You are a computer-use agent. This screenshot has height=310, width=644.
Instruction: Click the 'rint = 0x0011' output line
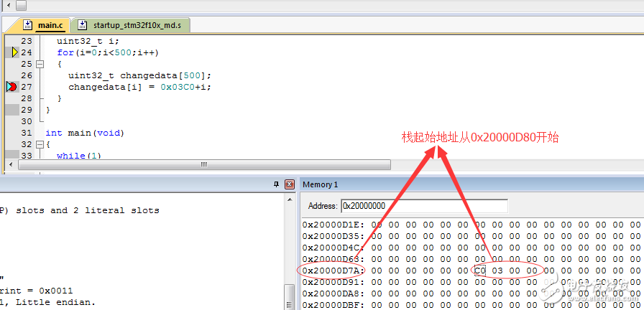click(x=37, y=291)
